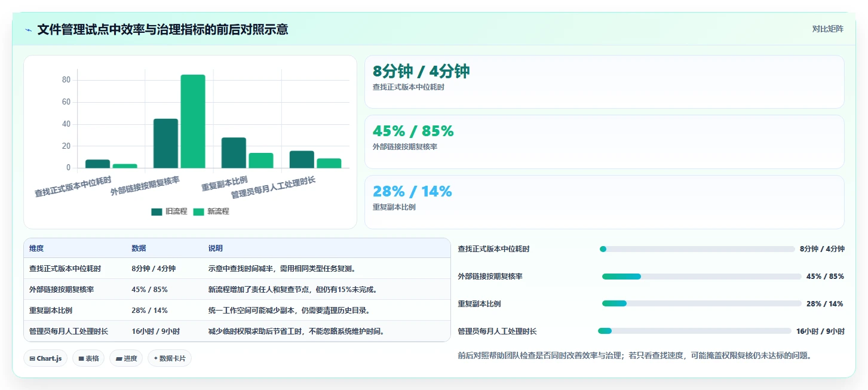Click the dashboard title 文件管理试点中效率与治理指标
Screen dimensions: 868x390
pos(162,29)
